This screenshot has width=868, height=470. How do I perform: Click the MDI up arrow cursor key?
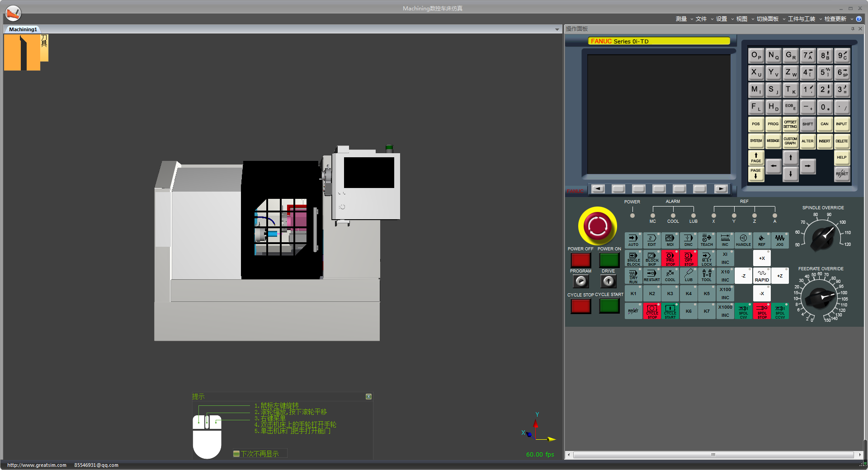click(790, 158)
